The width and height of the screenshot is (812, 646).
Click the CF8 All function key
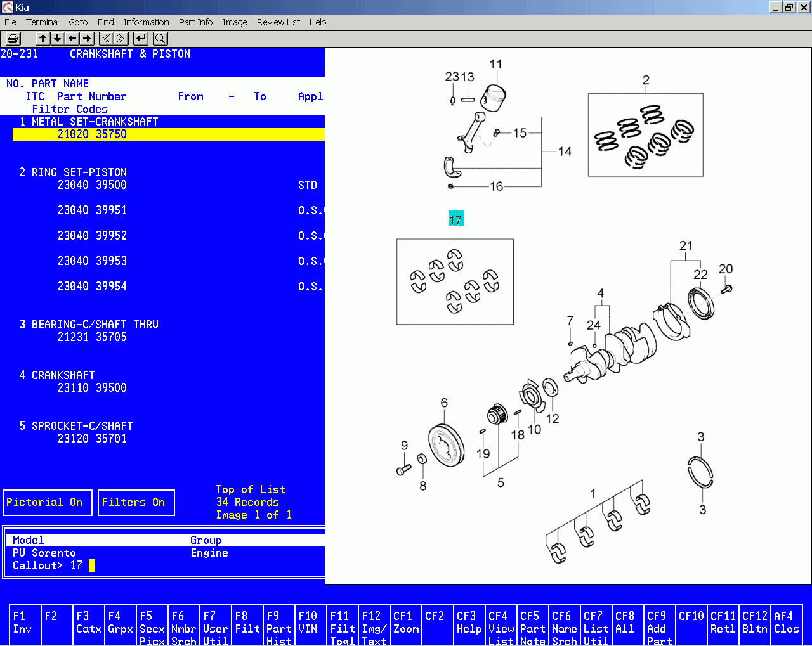pyautogui.click(x=628, y=626)
